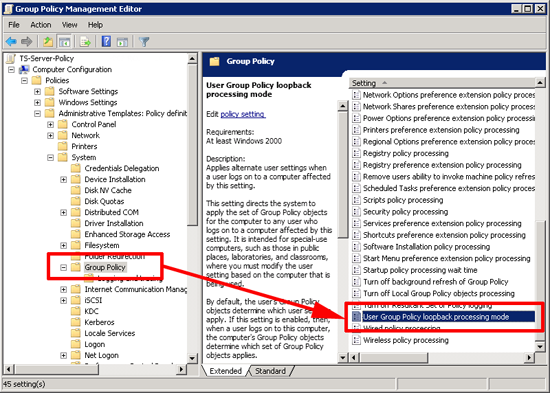Click the TS-Server-Policy scroll icon

pyautogui.click(x=11, y=58)
